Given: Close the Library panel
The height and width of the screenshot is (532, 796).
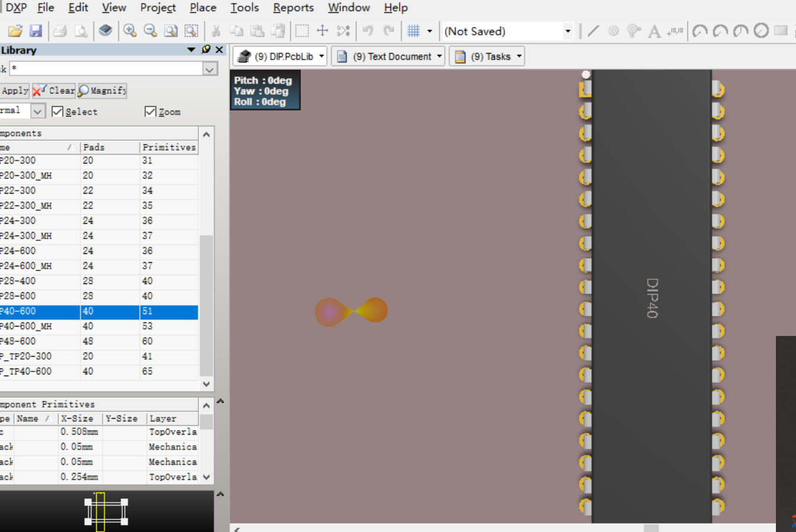Looking at the screenshot, I should click(219, 50).
